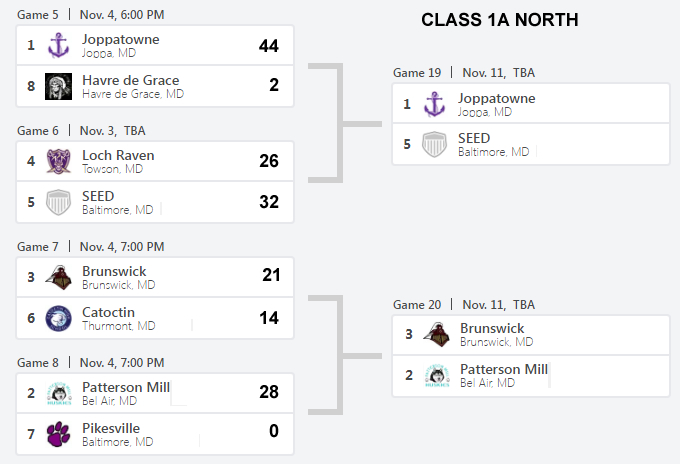Click Patterson Mill logo in Game 20
The width and height of the screenshot is (680, 464).
pyautogui.click(x=435, y=376)
